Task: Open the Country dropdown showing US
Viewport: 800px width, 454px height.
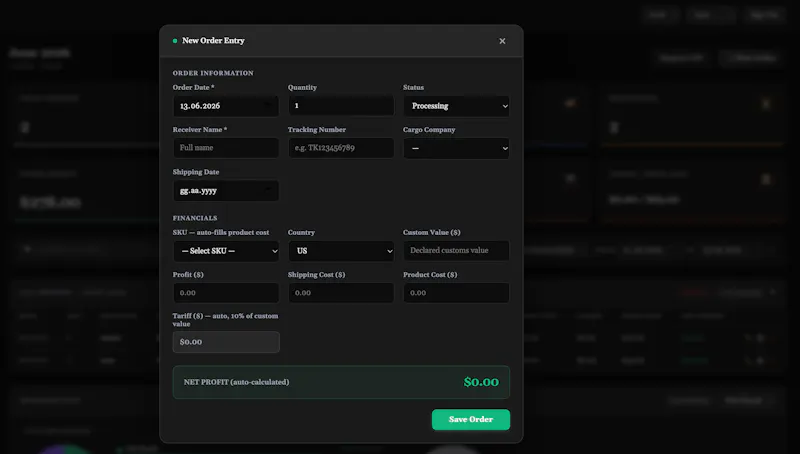Action: (341, 251)
